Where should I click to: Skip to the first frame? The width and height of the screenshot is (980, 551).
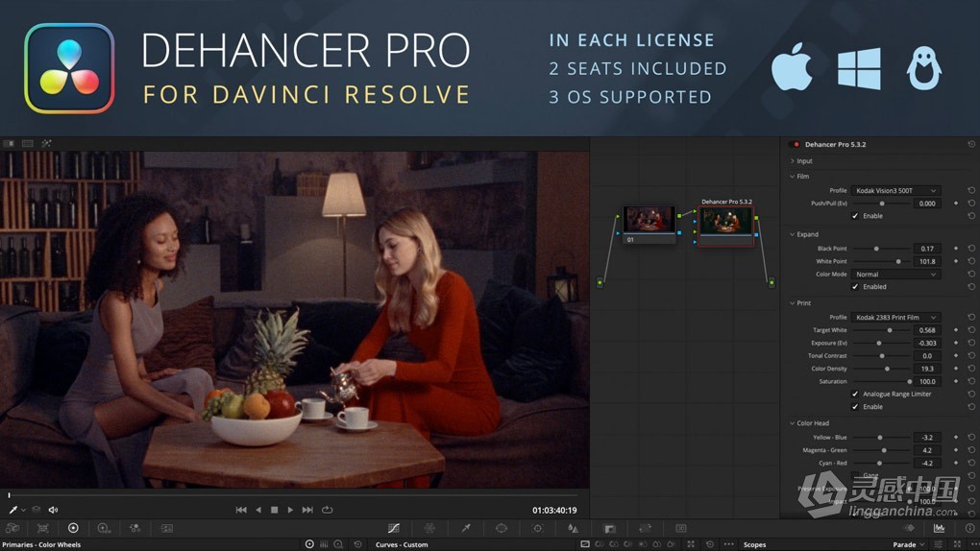(x=241, y=510)
